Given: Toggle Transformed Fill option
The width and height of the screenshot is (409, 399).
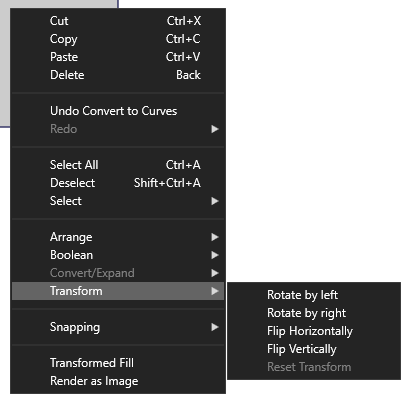Looking at the screenshot, I should [118, 363].
